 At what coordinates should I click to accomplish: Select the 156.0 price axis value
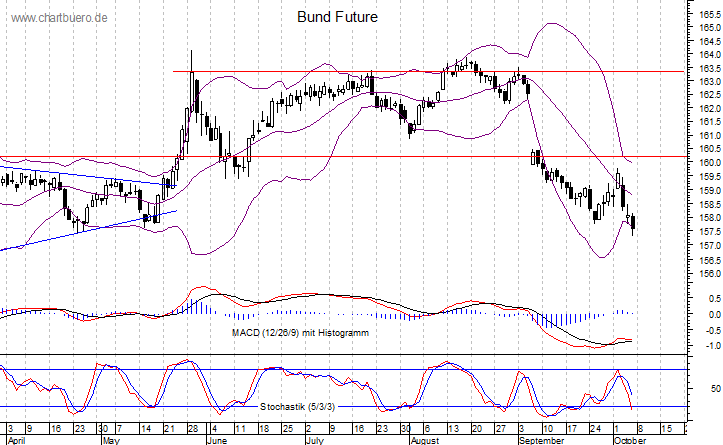[710, 274]
